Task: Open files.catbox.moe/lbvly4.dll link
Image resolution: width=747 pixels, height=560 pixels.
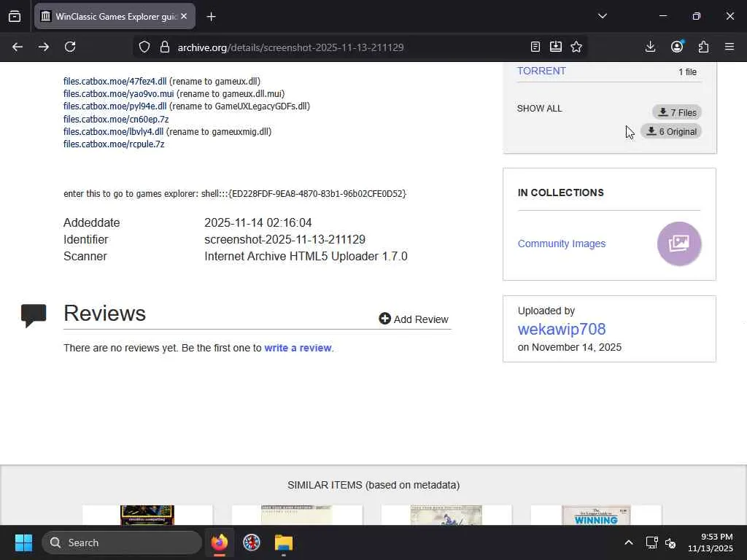Action: point(113,131)
